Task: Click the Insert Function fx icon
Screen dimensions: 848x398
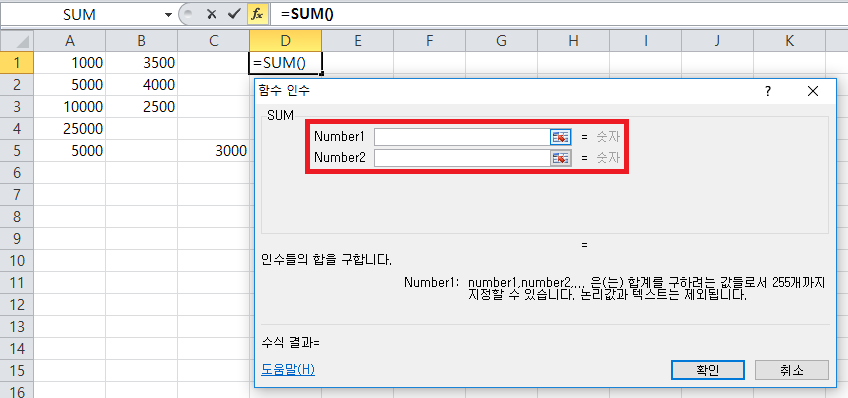Action: click(257, 15)
